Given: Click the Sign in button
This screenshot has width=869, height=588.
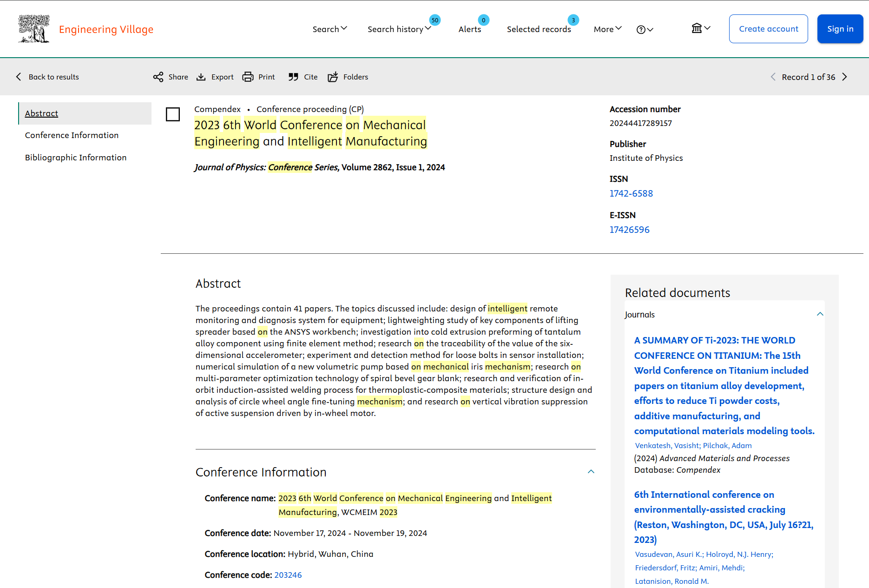Looking at the screenshot, I should click(840, 29).
